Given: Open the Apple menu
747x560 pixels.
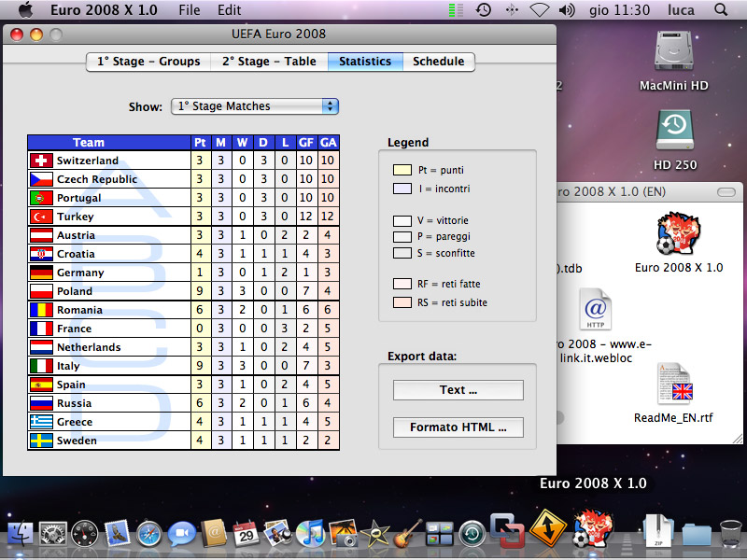Looking at the screenshot, I should tap(25, 9).
